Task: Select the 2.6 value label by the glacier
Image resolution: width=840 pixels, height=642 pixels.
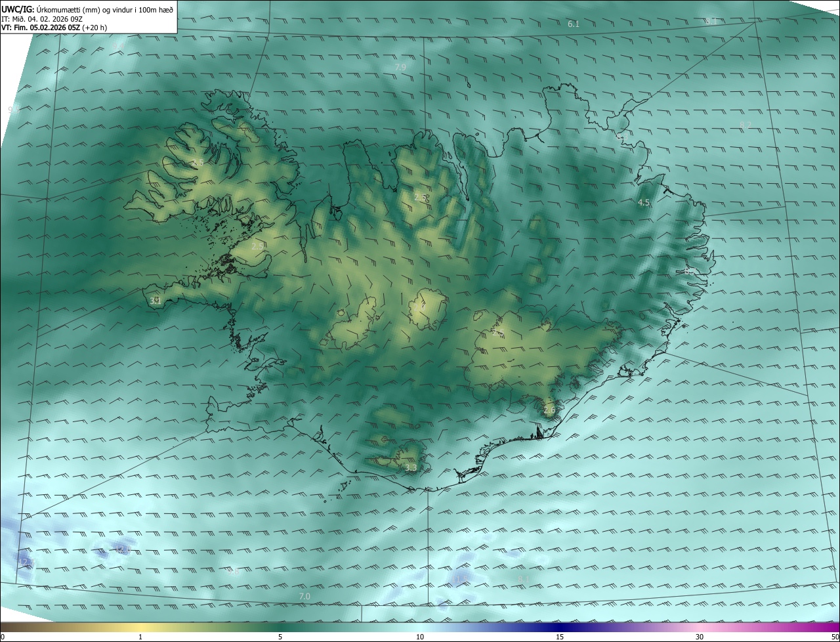Action: 549,410
